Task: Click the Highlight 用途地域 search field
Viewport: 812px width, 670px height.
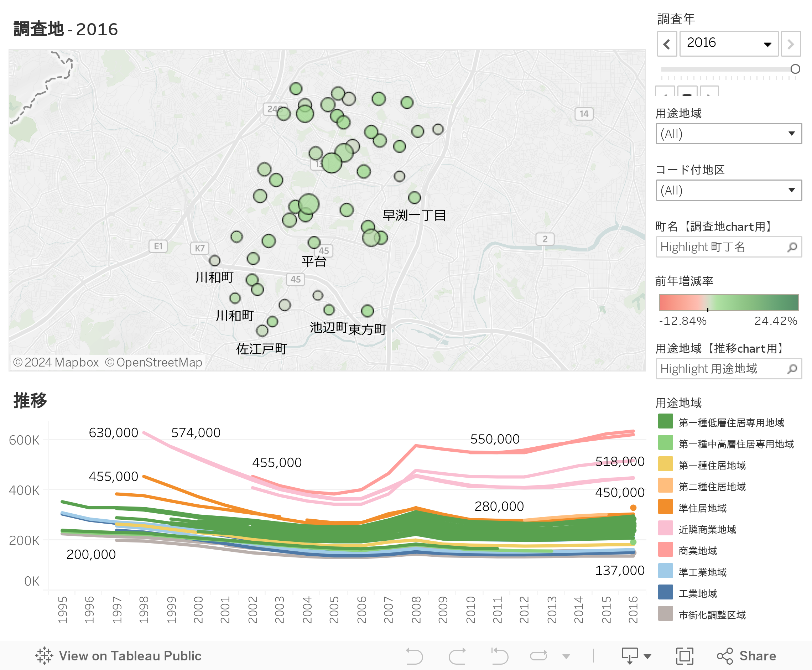Action: pos(729,369)
